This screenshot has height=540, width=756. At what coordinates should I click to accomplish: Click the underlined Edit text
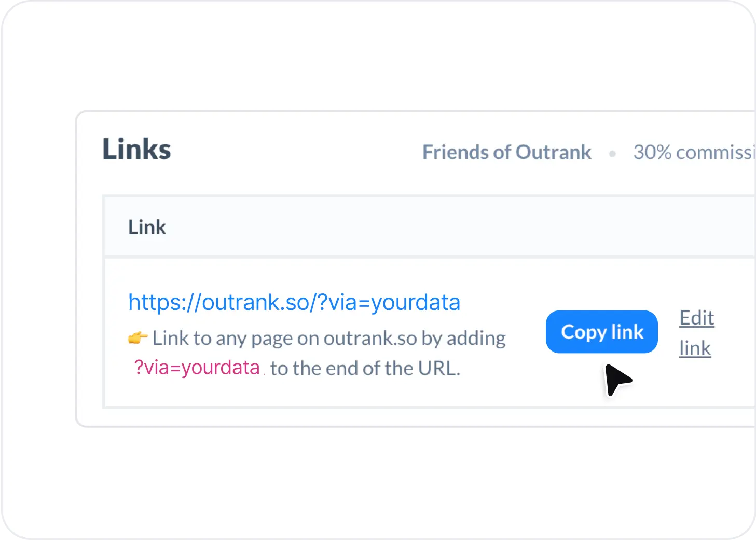pos(696,318)
